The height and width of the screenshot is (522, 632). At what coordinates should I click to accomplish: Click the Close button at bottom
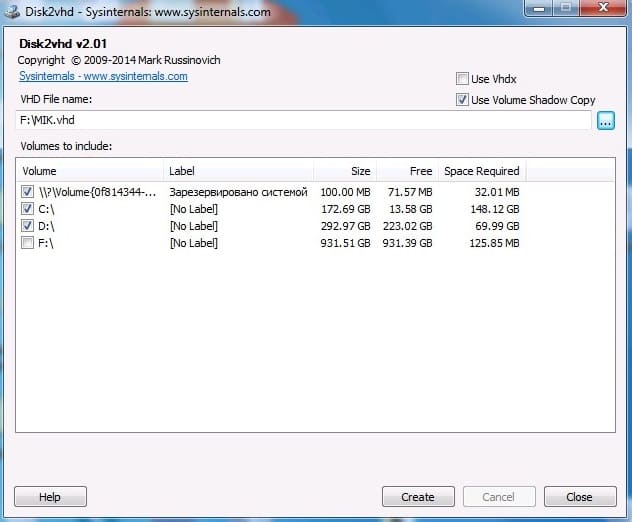[579, 497]
